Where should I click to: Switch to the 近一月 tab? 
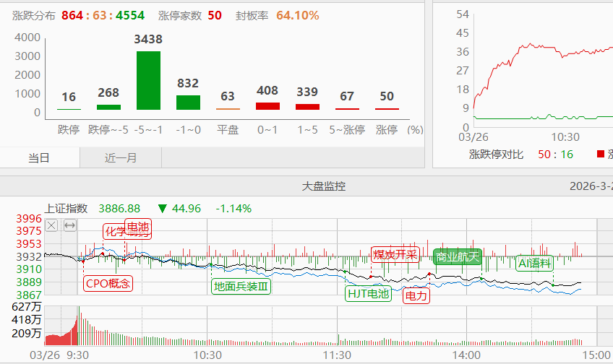coord(121,157)
